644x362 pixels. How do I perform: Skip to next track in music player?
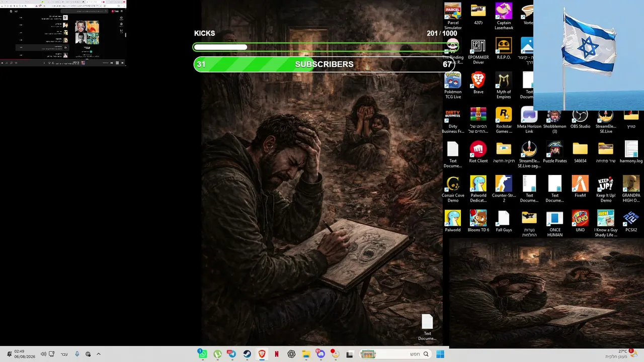(122, 63)
